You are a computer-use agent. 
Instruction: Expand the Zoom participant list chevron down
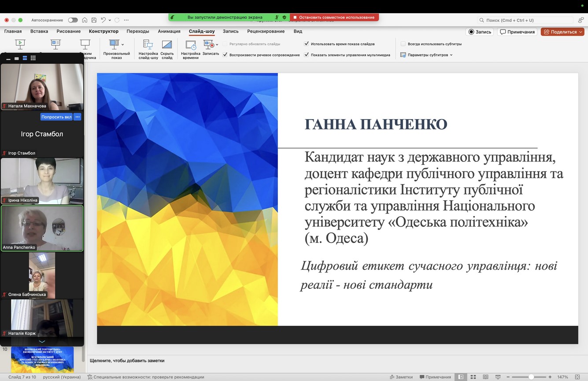[42, 342]
